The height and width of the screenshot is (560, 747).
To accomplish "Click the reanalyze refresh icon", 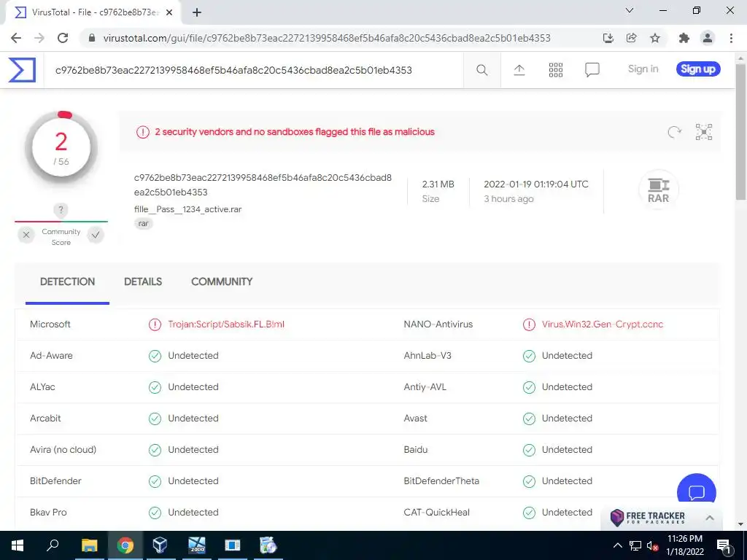I will (674, 132).
